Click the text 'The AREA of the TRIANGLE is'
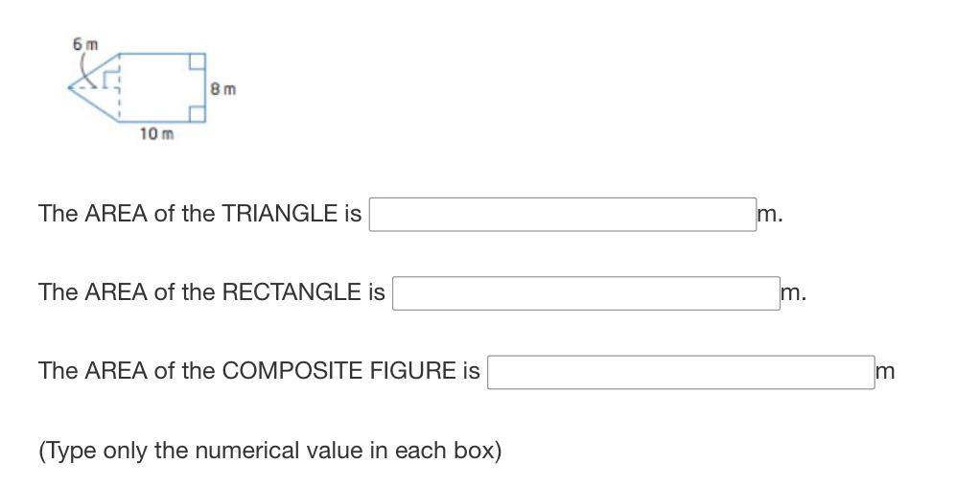 coord(200,214)
